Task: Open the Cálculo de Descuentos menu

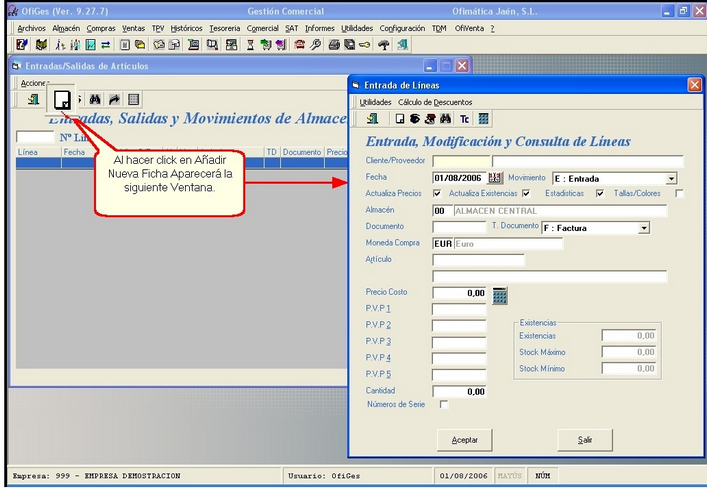Action: click(x=435, y=102)
